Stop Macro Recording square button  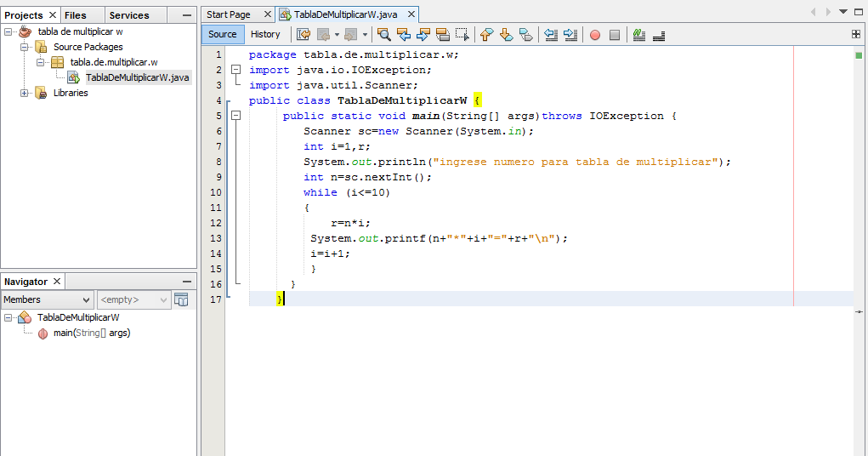click(615, 35)
